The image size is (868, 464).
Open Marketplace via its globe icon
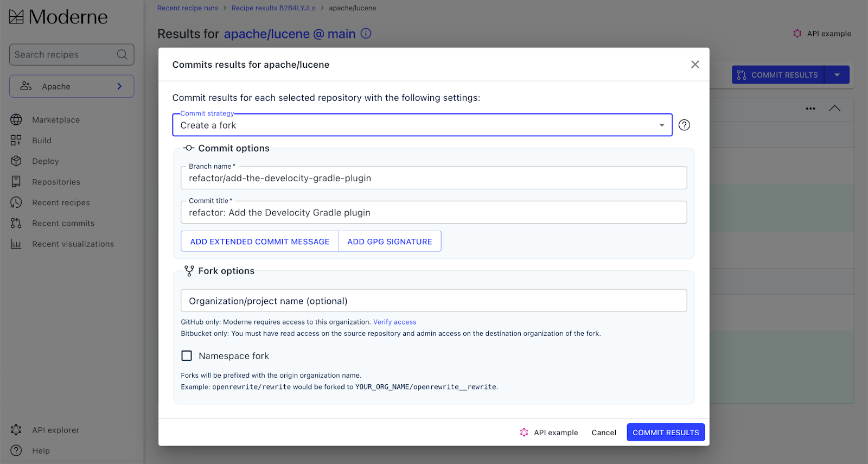click(16, 119)
